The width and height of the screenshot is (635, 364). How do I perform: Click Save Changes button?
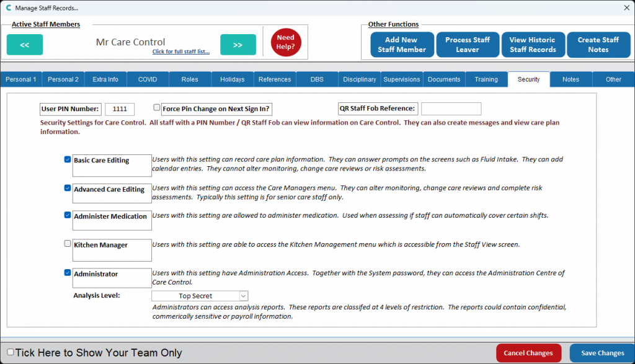(x=602, y=353)
